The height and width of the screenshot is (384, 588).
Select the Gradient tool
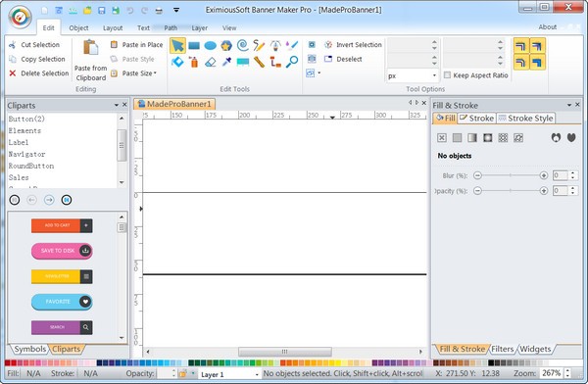[243, 62]
